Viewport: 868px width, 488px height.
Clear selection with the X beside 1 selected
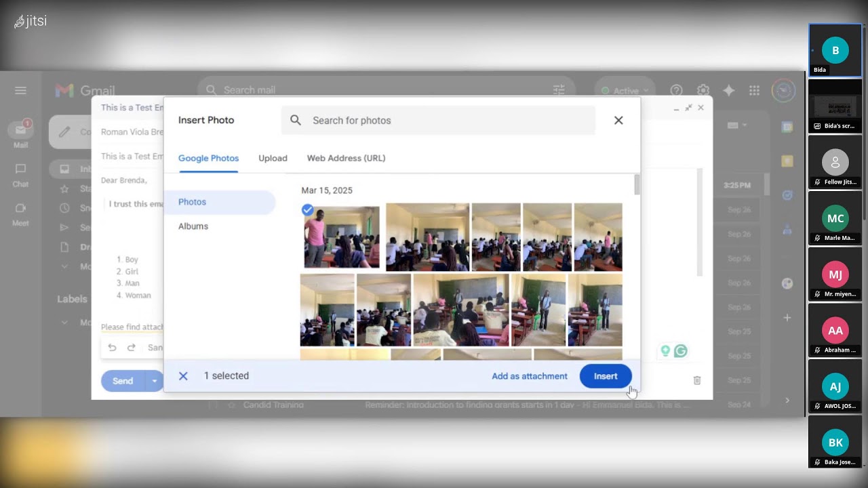tap(183, 376)
